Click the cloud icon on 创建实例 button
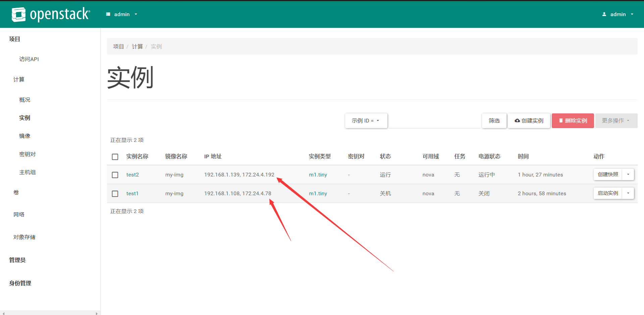Screen dimensions: 644x315 point(517,121)
